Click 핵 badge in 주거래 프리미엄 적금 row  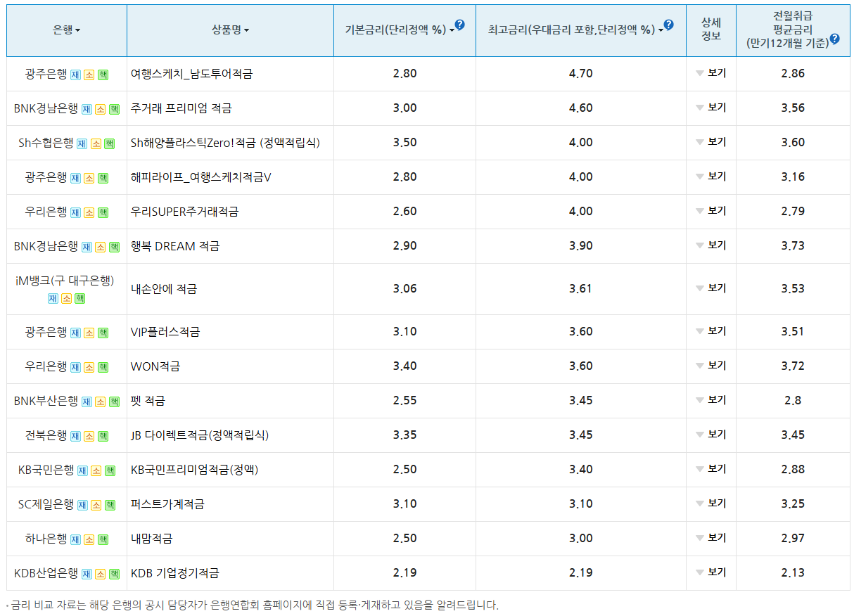[115, 109]
